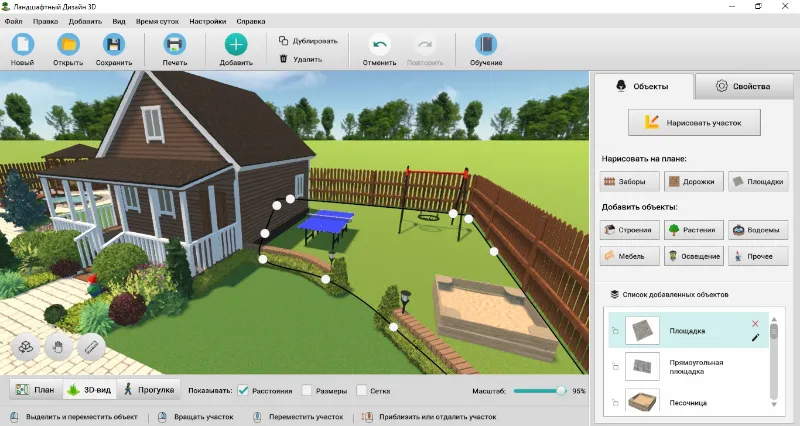Image resolution: width=800 pixels, height=426 pixels.
Task: Select the Прямоугольная площадка row text
Action: (696, 367)
